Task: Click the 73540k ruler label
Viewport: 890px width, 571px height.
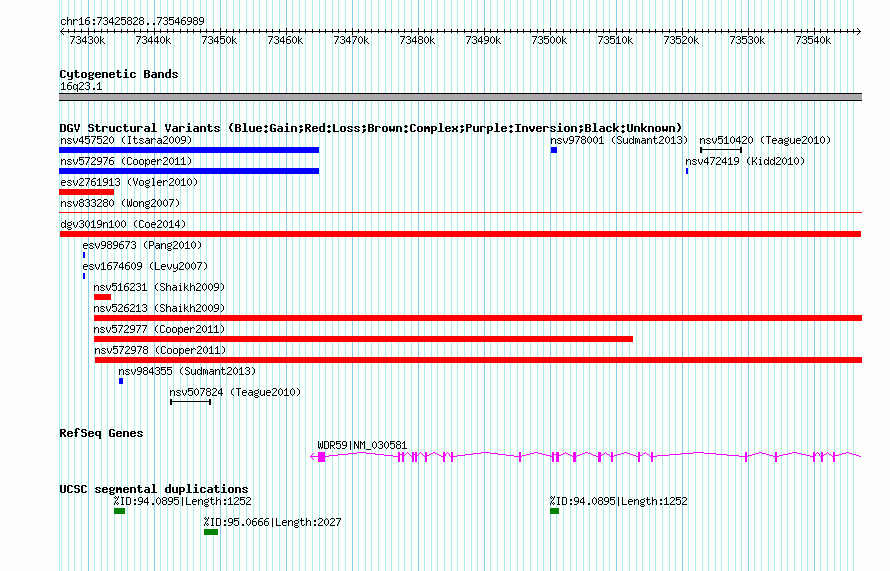Action: pos(813,40)
